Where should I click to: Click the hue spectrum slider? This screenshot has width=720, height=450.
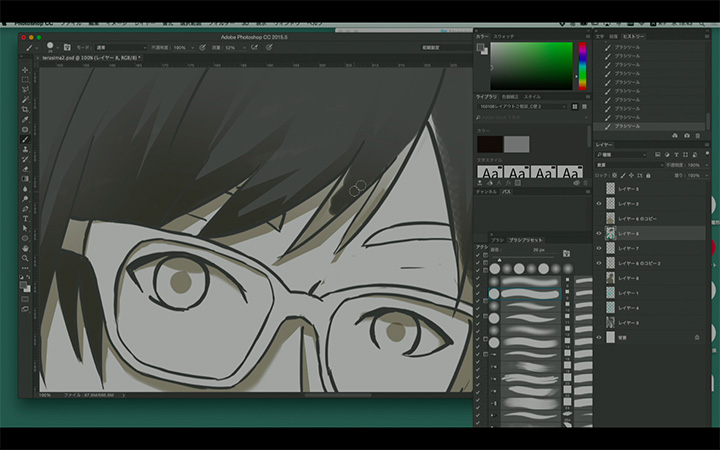[582, 66]
